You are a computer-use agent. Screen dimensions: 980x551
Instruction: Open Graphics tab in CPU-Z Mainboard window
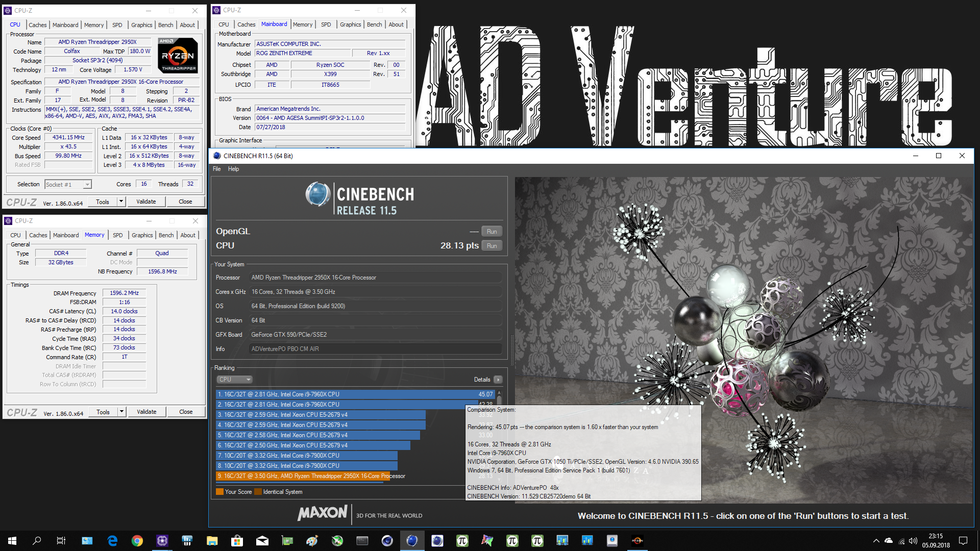coord(351,24)
